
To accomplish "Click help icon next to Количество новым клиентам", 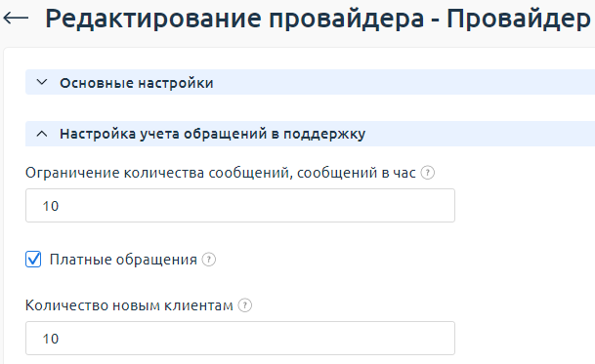I will point(245,305).
